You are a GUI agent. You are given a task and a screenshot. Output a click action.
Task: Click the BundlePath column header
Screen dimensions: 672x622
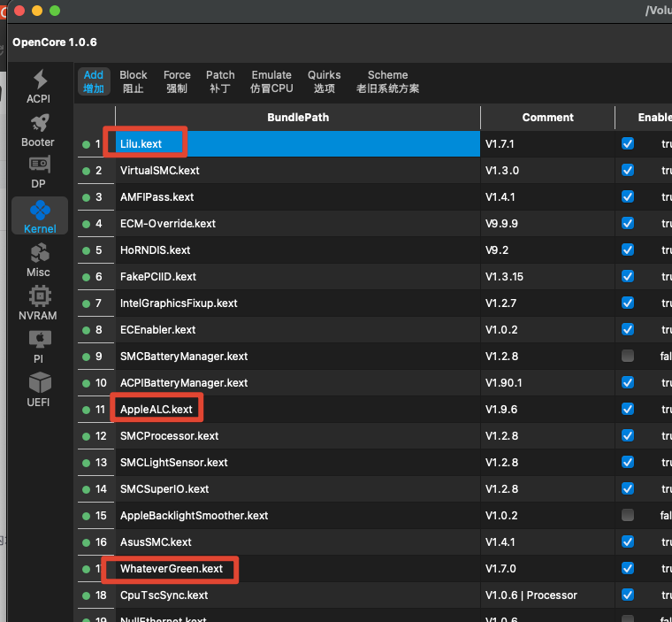298,118
